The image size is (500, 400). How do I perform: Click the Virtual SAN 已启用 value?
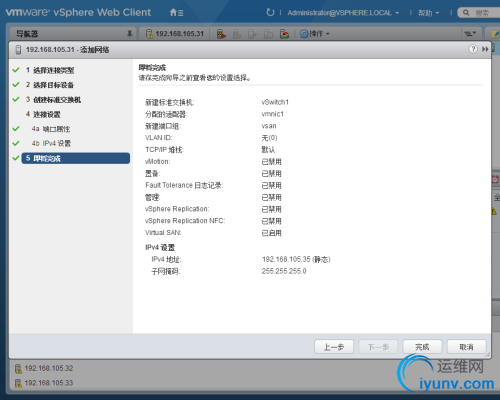tap(272, 233)
